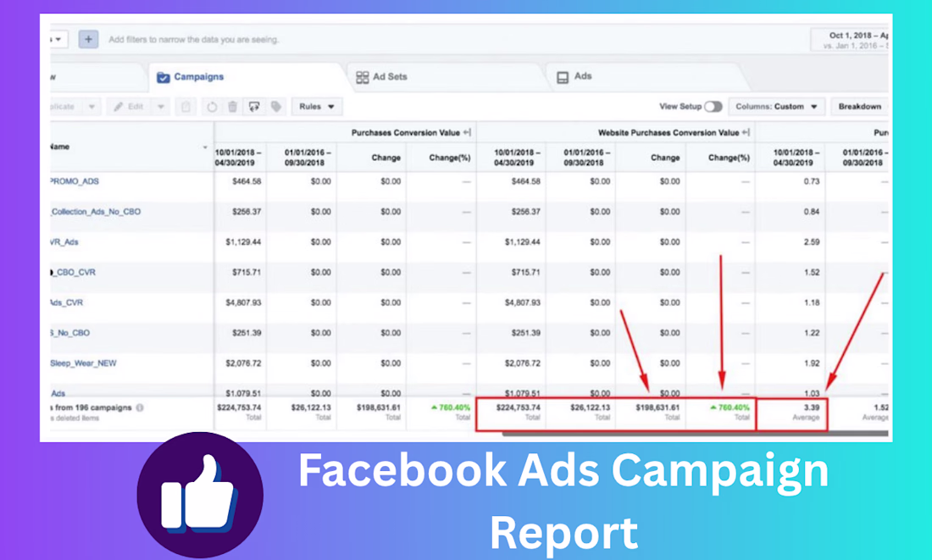Open the VR_Ads campaign link

64,242
